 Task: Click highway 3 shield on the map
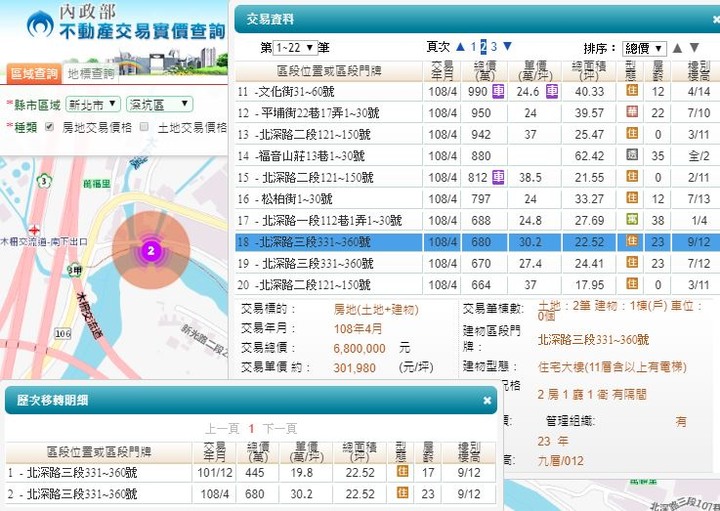[44, 181]
